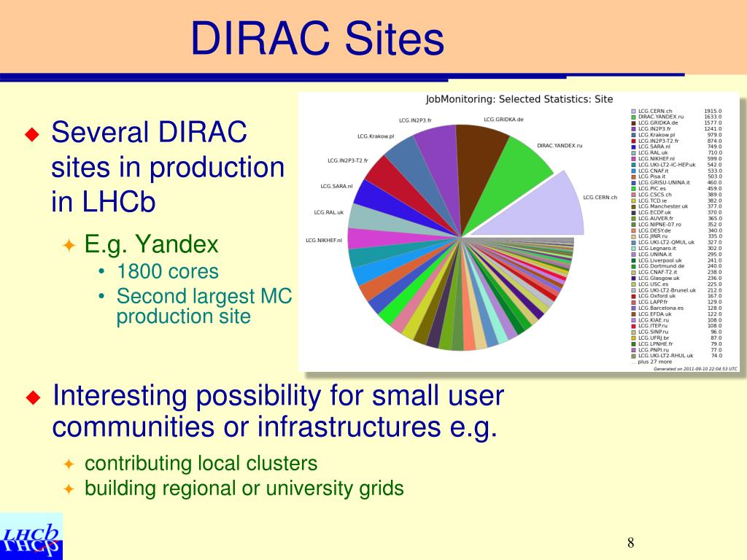Select the green DIRAC.YANDEX.ru pie slice
The image size is (747, 560).
pos(512,183)
